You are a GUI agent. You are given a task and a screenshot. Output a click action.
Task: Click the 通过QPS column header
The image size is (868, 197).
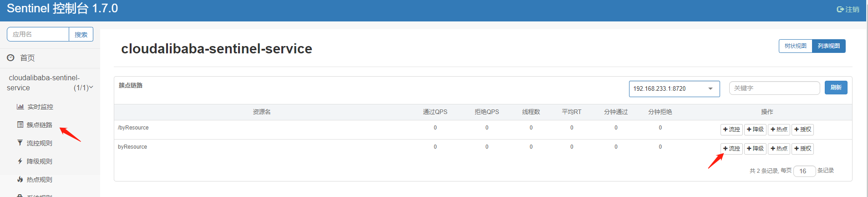pos(435,112)
